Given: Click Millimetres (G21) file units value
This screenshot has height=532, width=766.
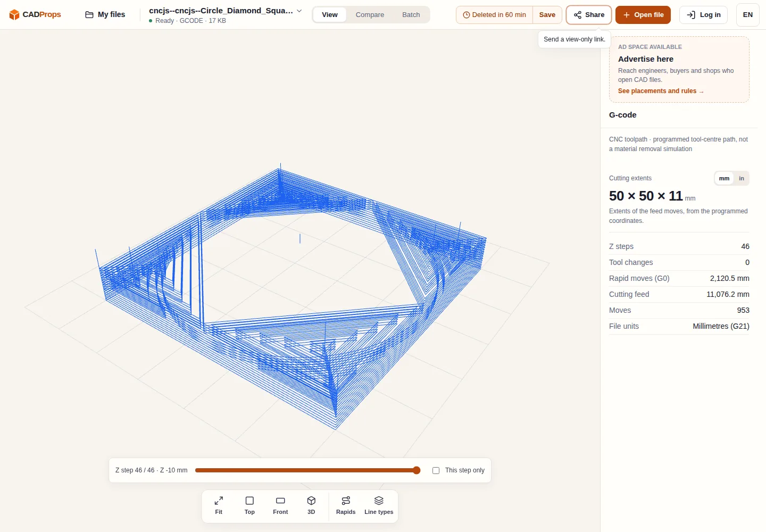Looking at the screenshot, I should point(721,326).
